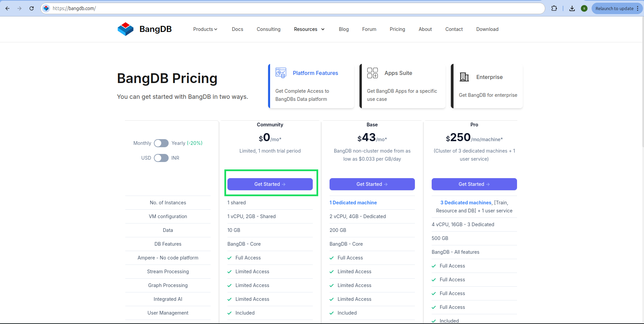
Task: Select the Platform Features tab card
Action: tap(311, 86)
